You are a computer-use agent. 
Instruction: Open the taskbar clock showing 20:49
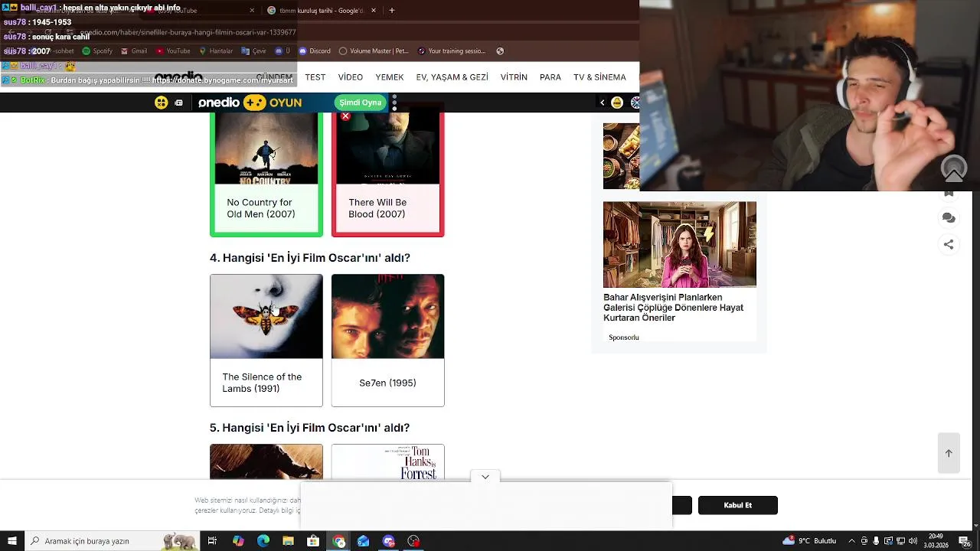click(936, 541)
